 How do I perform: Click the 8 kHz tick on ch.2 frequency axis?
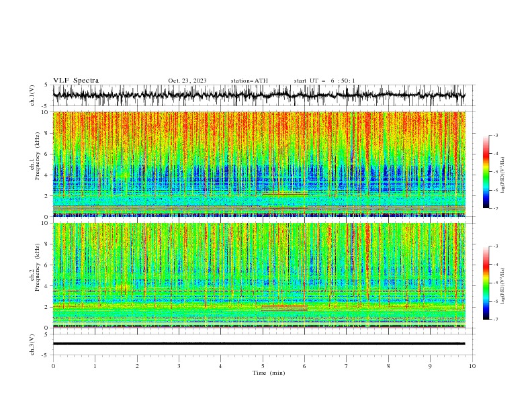[x=47, y=244]
